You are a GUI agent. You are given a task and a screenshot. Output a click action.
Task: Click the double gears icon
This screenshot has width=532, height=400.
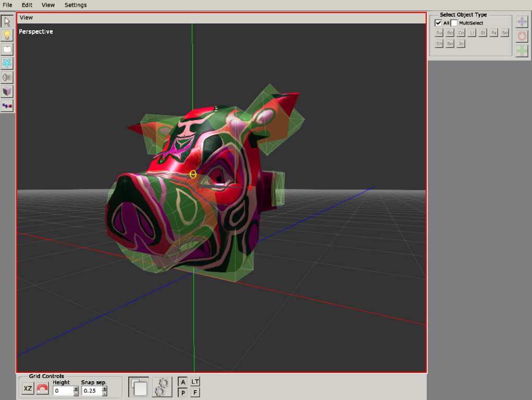point(162,387)
